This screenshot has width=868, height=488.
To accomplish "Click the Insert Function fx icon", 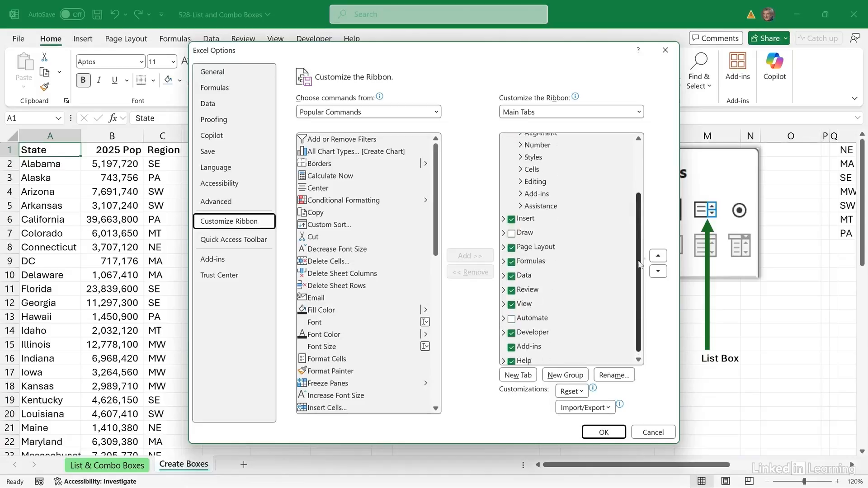I will click(x=113, y=118).
